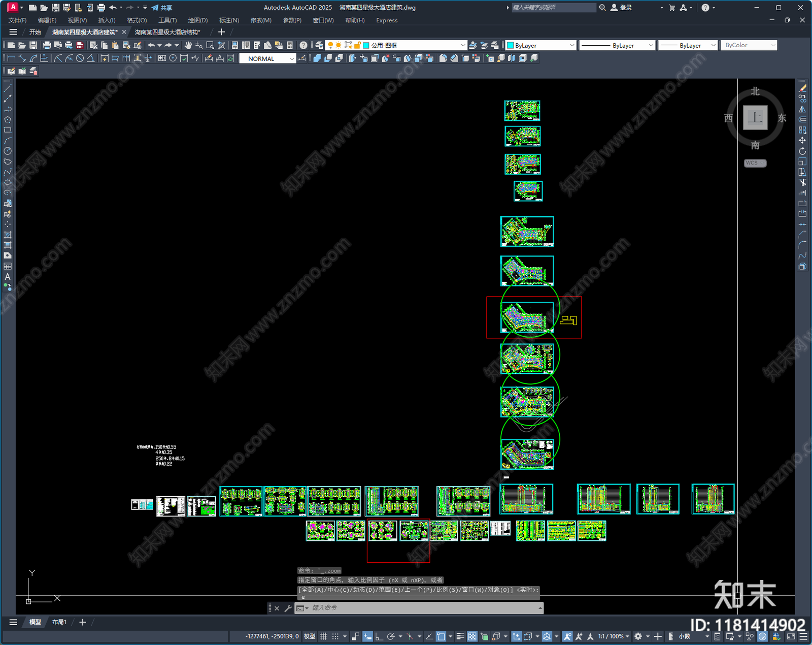Click the Plot printer icon
This screenshot has height=645, width=812.
tap(47, 45)
